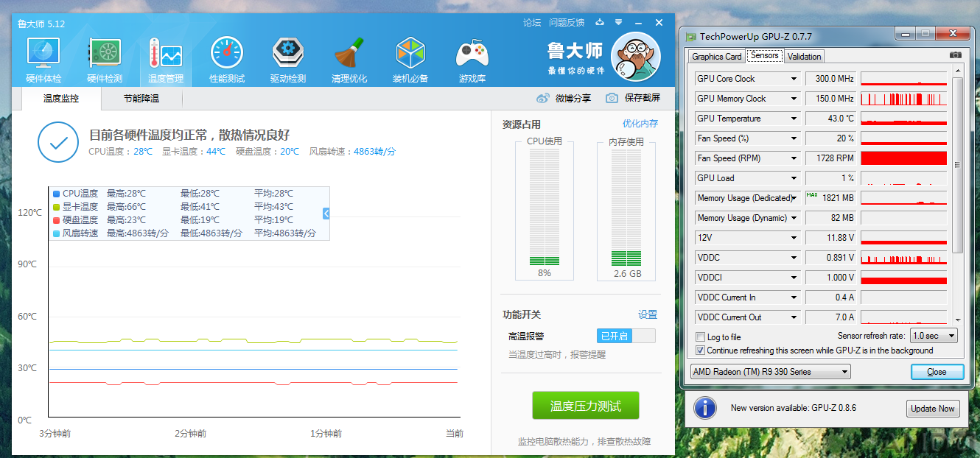Open the Memory Usage (Dynamic) dropdown
Image resolution: width=980 pixels, height=458 pixels.
point(794,218)
